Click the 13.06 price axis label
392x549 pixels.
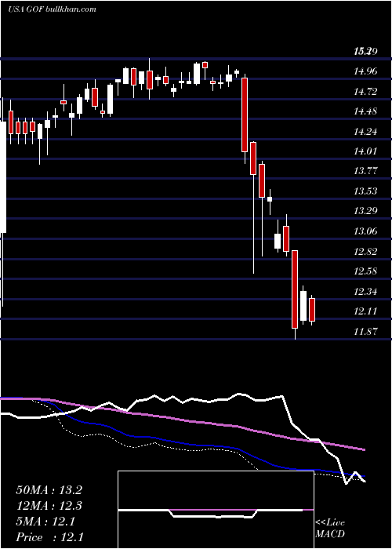(x=365, y=231)
